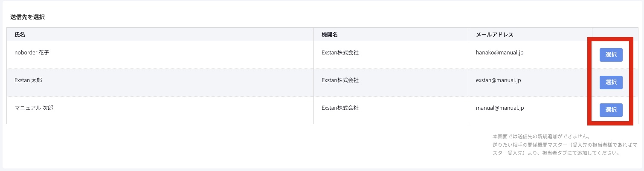Screen dimensions: 644x171
Task: Click the 氏名 column header
Action: point(20,34)
